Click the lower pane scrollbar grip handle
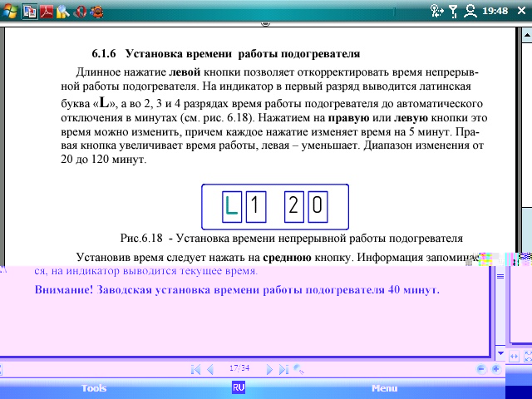Image resolution: width=532 pixels, height=399 pixels. pyautogui.click(x=500, y=277)
